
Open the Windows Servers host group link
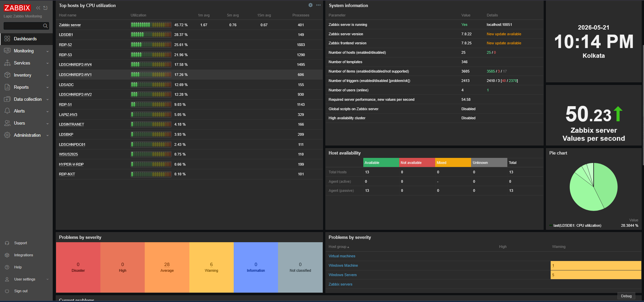[x=342, y=275]
